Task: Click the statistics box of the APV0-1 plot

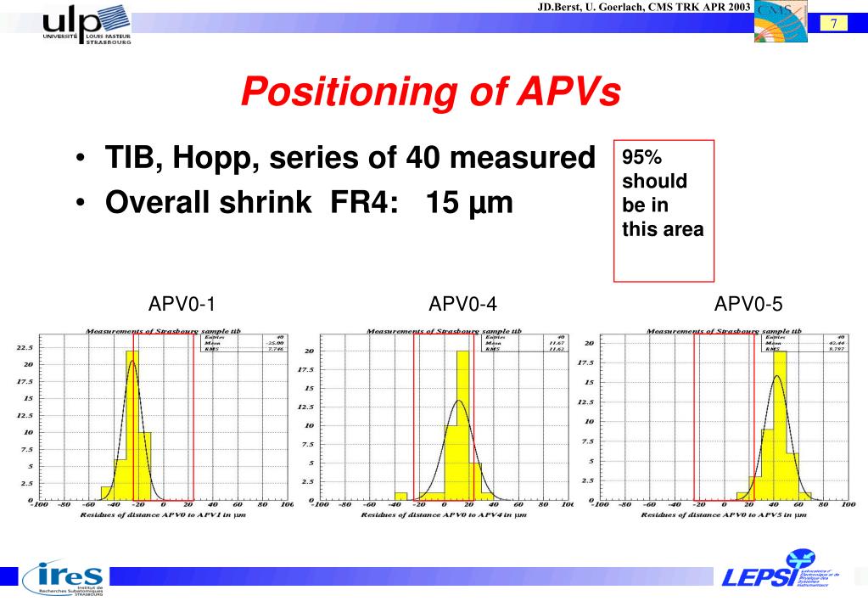Action: click(x=244, y=343)
